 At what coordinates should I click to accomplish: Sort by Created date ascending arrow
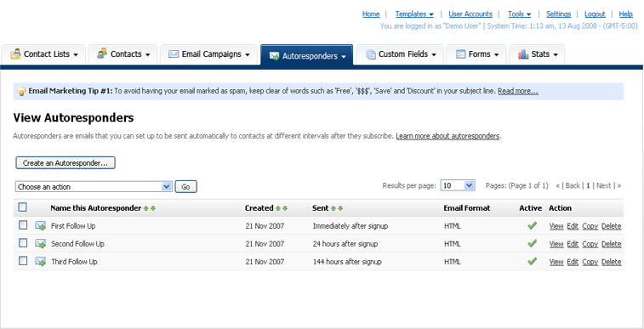(x=278, y=208)
